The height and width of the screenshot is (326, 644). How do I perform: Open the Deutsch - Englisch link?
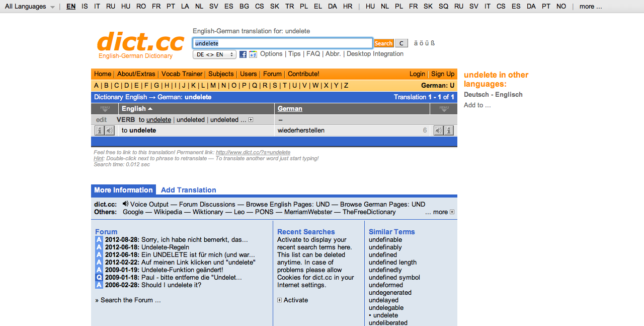point(493,95)
